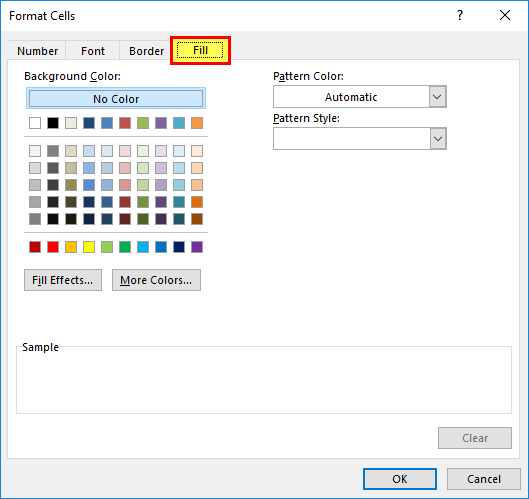Pick the black theme color swatch
Image resolution: width=529 pixels, height=499 pixels.
[53, 123]
